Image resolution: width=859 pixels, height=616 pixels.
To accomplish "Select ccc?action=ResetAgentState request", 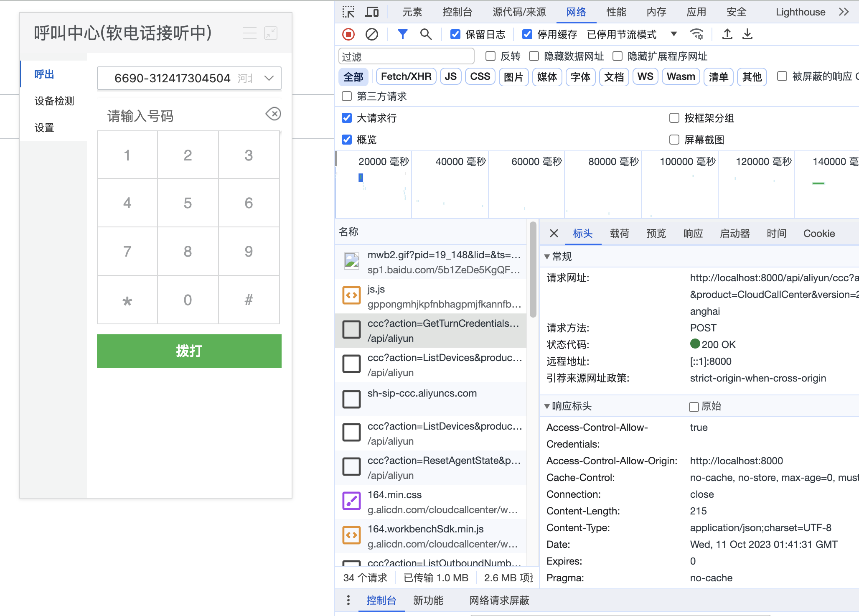I will 431,468.
